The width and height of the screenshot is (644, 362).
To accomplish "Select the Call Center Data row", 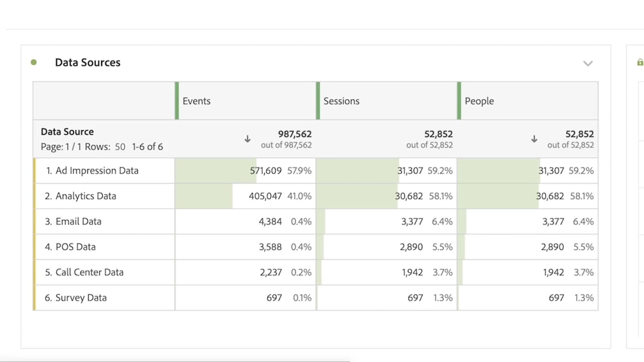I will 89,272.
